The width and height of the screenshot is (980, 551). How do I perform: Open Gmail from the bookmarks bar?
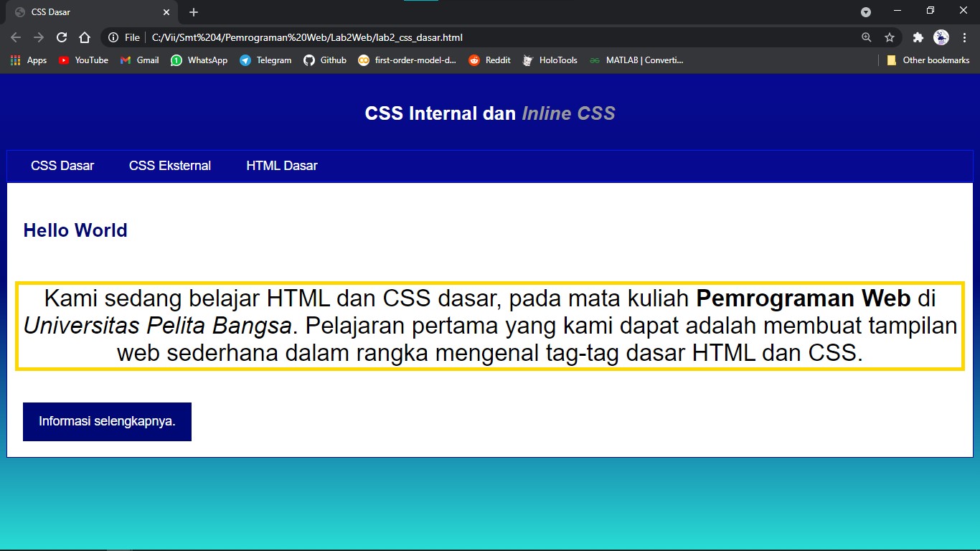[139, 60]
